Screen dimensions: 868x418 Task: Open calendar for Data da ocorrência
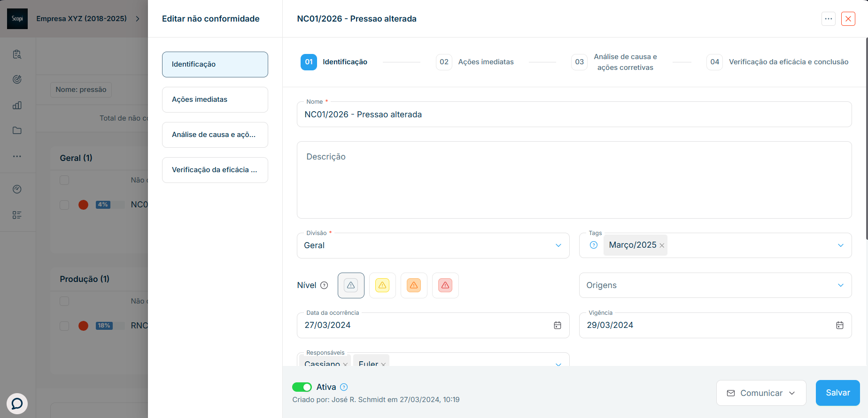pyautogui.click(x=558, y=325)
